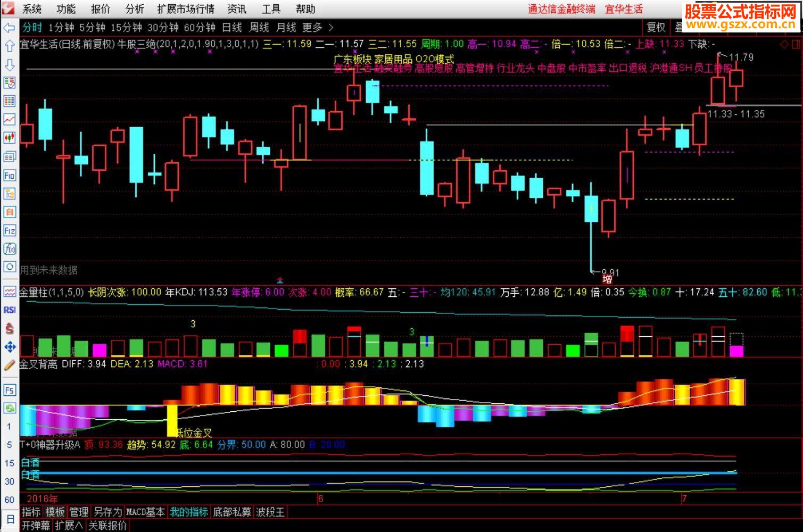Click the red dollar sign icon
Image resolution: width=803 pixels, height=532 pixels.
tap(9, 328)
